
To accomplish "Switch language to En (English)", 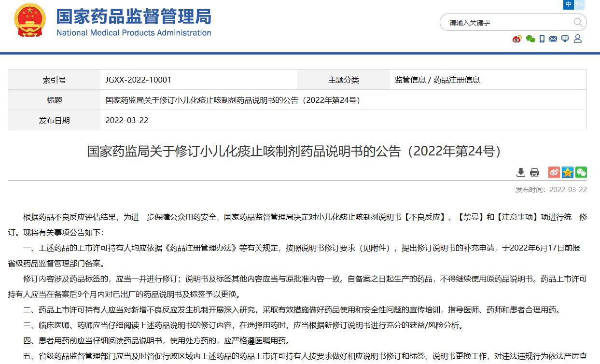I will pos(579,4).
